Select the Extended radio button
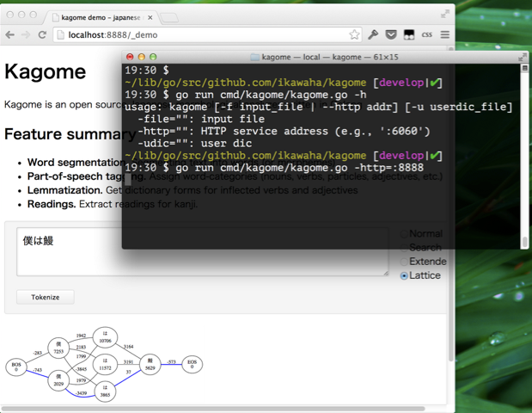 [x=404, y=262]
